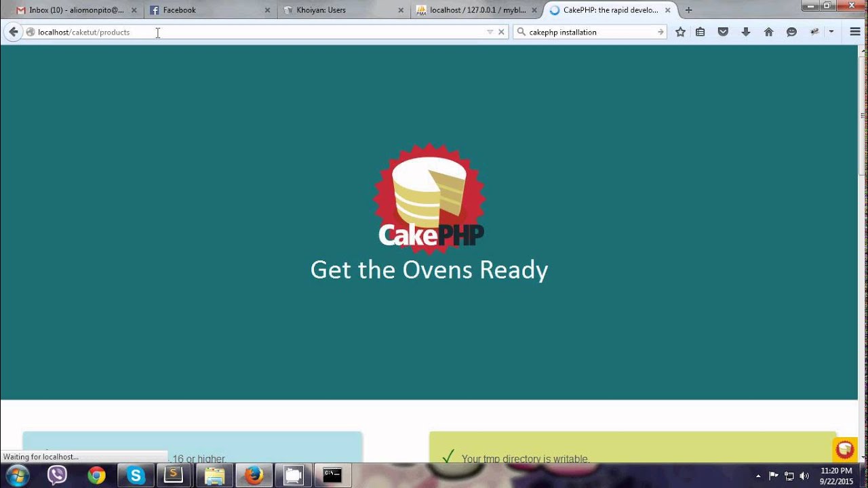868x488 pixels.
Task: Open Windows Explorer folder in taskbar
Action: 214,476
